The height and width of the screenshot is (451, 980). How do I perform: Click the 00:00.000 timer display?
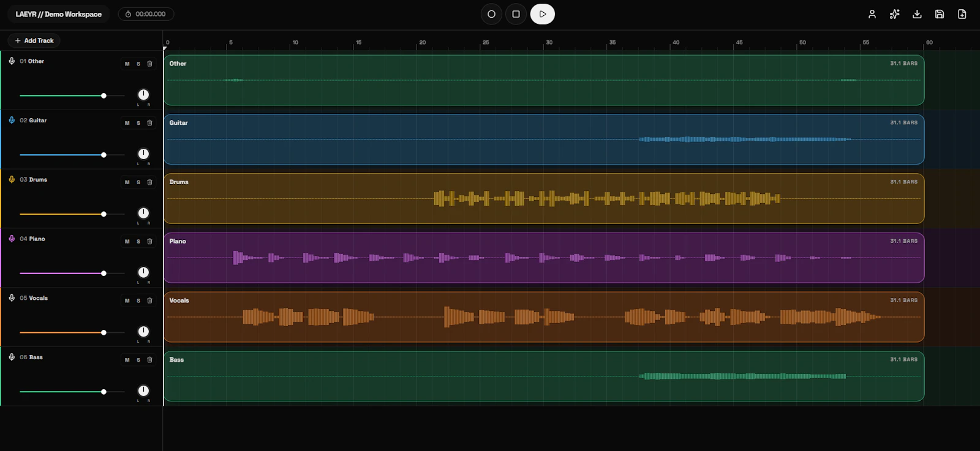coord(146,14)
